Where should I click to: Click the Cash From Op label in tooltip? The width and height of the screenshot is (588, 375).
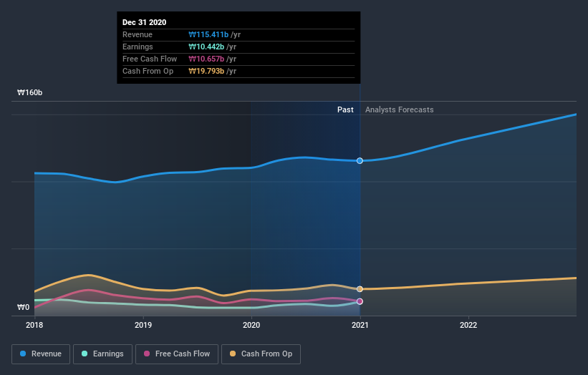[x=148, y=71]
